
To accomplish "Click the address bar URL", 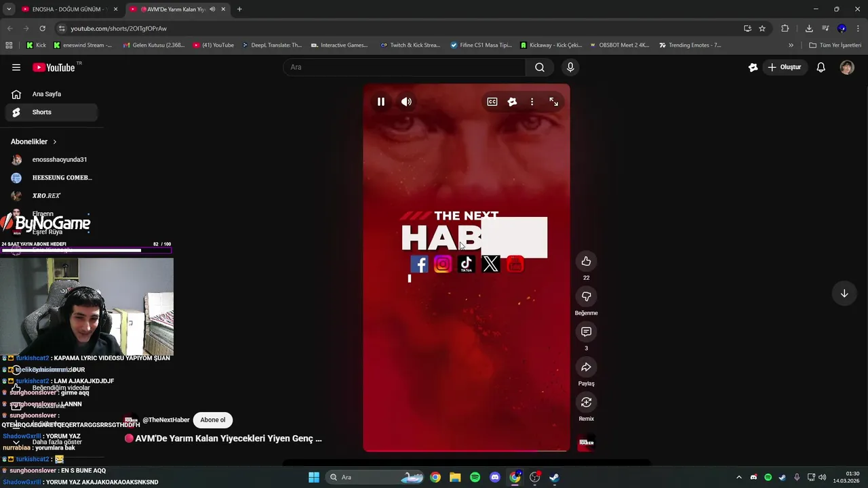I will (x=119, y=28).
